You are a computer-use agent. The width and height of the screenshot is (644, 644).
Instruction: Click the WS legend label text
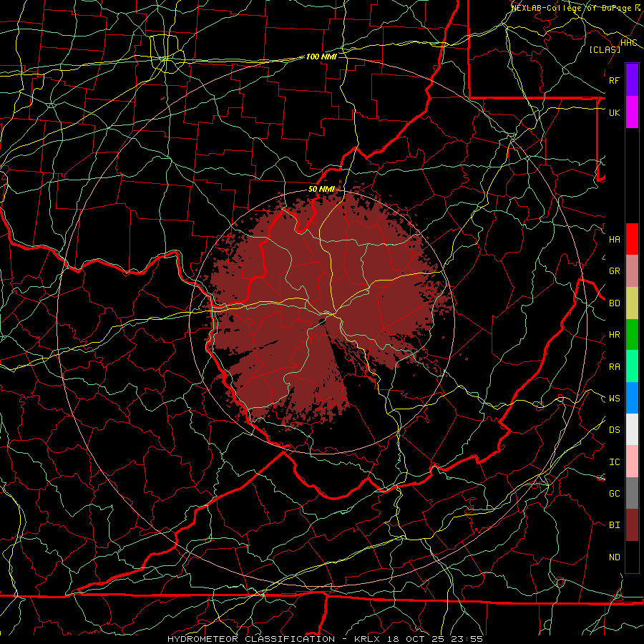click(x=614, y=399)
